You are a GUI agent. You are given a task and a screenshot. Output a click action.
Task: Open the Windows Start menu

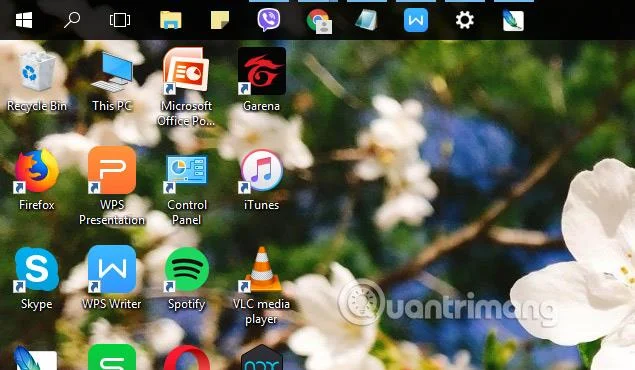click(x=24, y=20)
